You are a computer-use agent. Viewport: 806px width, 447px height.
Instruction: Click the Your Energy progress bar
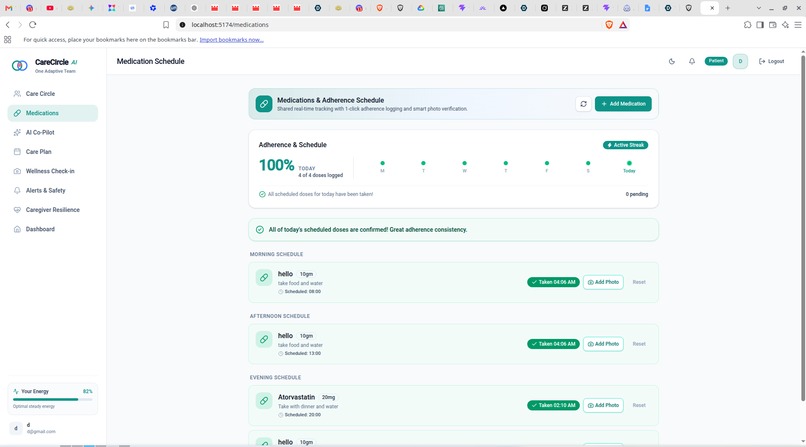click(x=52, y=399)
